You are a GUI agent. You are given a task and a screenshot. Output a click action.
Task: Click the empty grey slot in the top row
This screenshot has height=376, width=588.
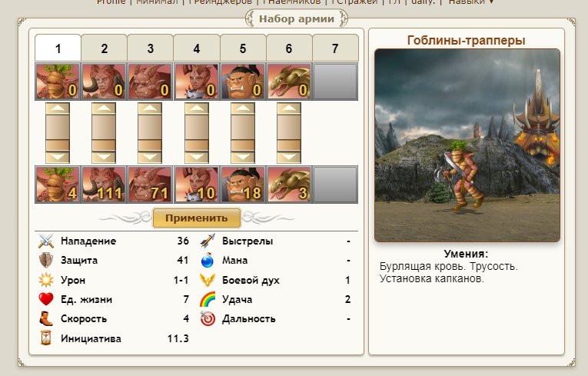pyautogui.click(x=335, y=82)
